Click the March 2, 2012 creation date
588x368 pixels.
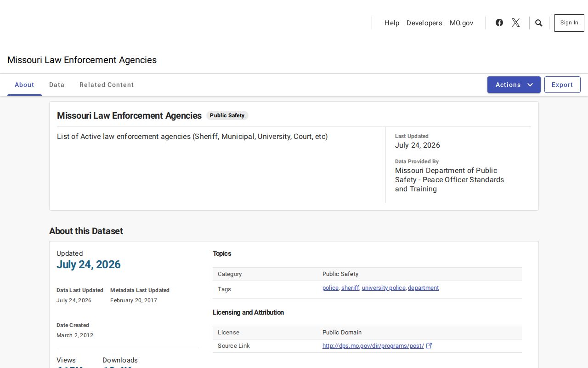(75, 335)
